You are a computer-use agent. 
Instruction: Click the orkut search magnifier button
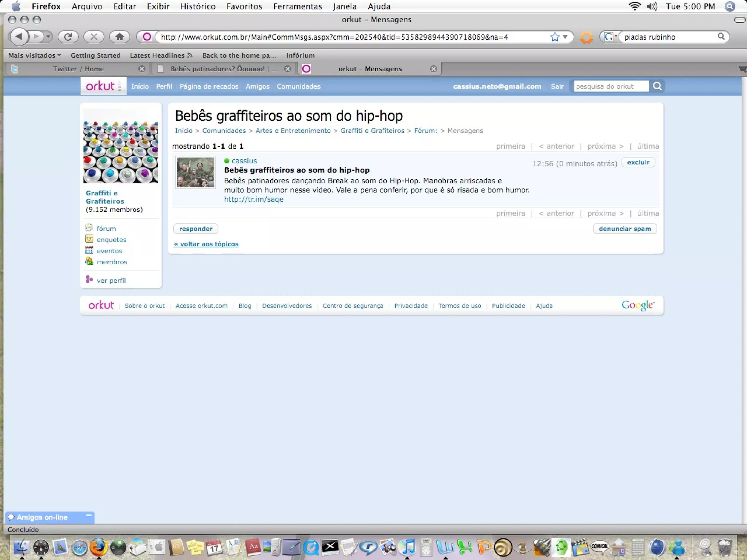click(657, 86)
